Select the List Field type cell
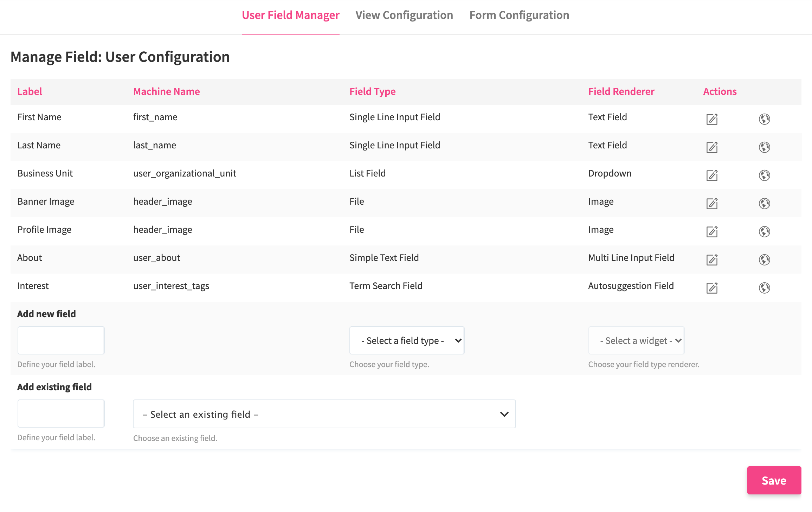 (367, 173)
